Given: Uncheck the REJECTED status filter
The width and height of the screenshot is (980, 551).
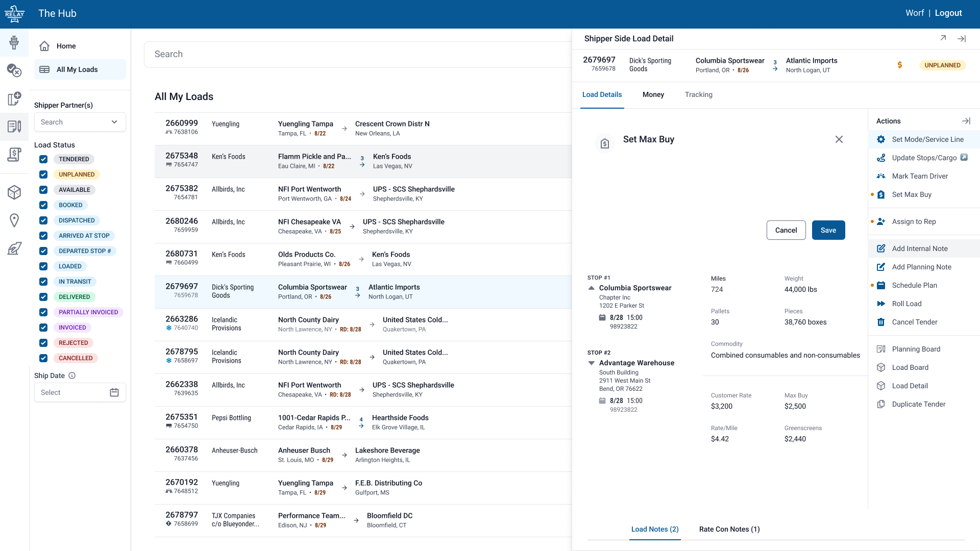Looking at the screenshot, I should click(x=43, y=343).
